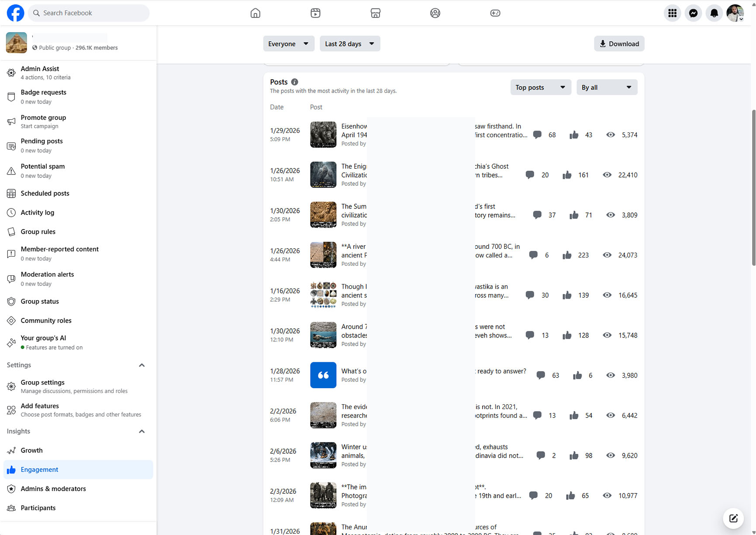The width and height of the screenshot is (756, 535).
Task: Open the Marketplace icon
Action: [x=375, y=13]
